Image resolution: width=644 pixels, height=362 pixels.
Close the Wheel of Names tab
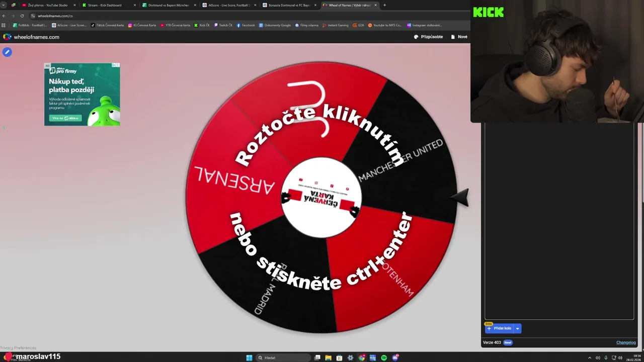(375, 5)
